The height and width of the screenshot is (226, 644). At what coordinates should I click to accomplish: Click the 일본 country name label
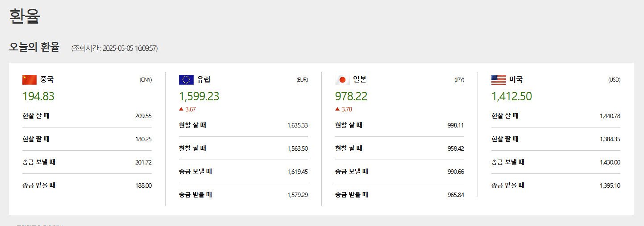click(360, 80)
